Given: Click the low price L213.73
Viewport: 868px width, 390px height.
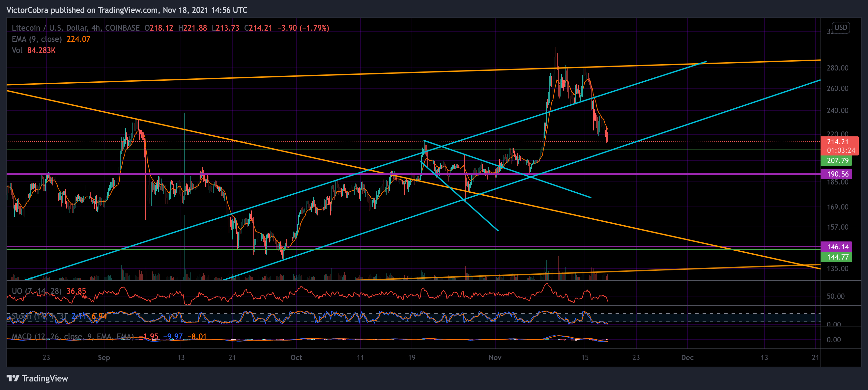Looking at the screenshot, I should (225, 28).
